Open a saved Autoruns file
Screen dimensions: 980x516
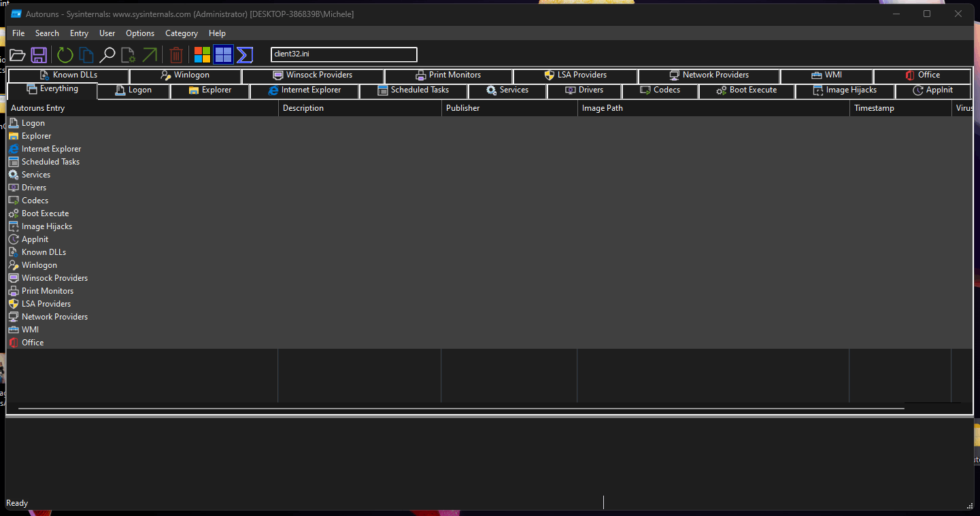[x=18, y=54]
